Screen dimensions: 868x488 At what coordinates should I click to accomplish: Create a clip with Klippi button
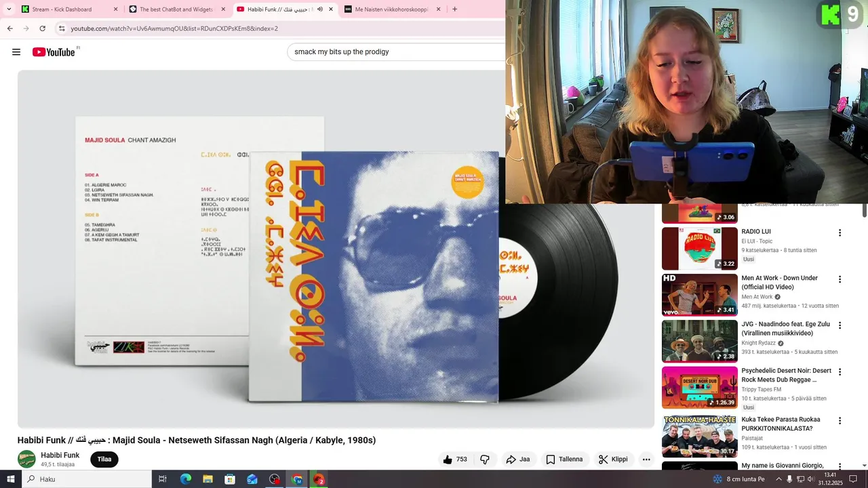click(x=613, y=460)
